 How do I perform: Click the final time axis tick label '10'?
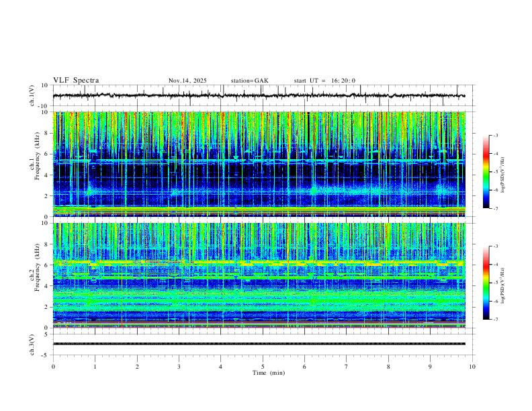click(472, 367)
